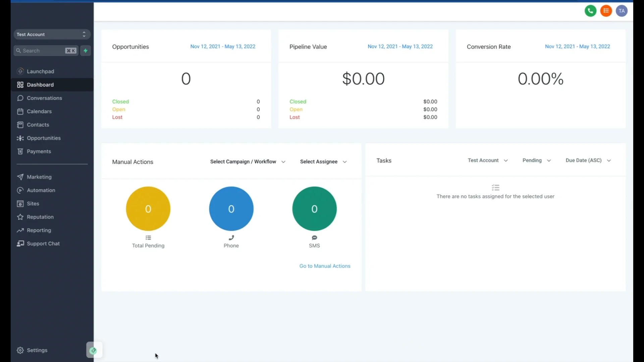Click the Settings gear icon
Image resolution: width=644 pixels, height=362 pixels.
[20, 350]
